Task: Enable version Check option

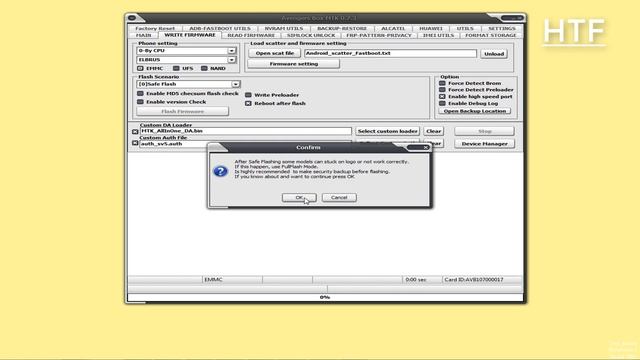Action: pyautogui.click(x=140, y=102)
